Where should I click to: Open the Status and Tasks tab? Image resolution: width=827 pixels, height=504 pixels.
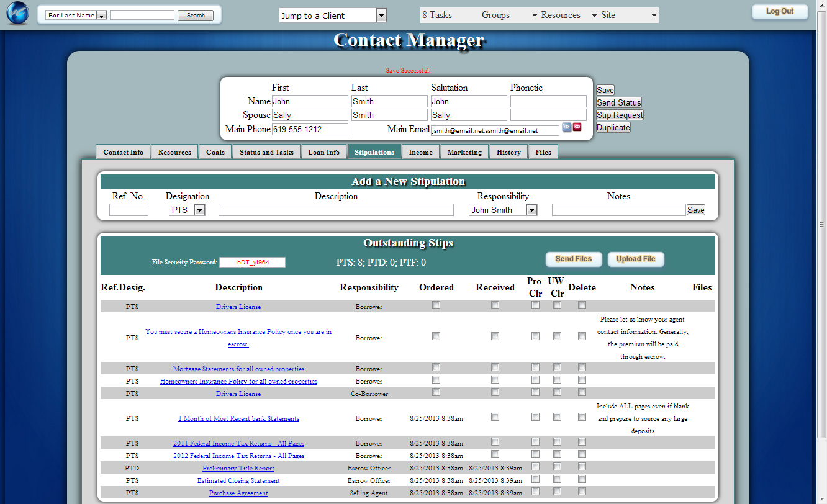(x=266, y=152)
